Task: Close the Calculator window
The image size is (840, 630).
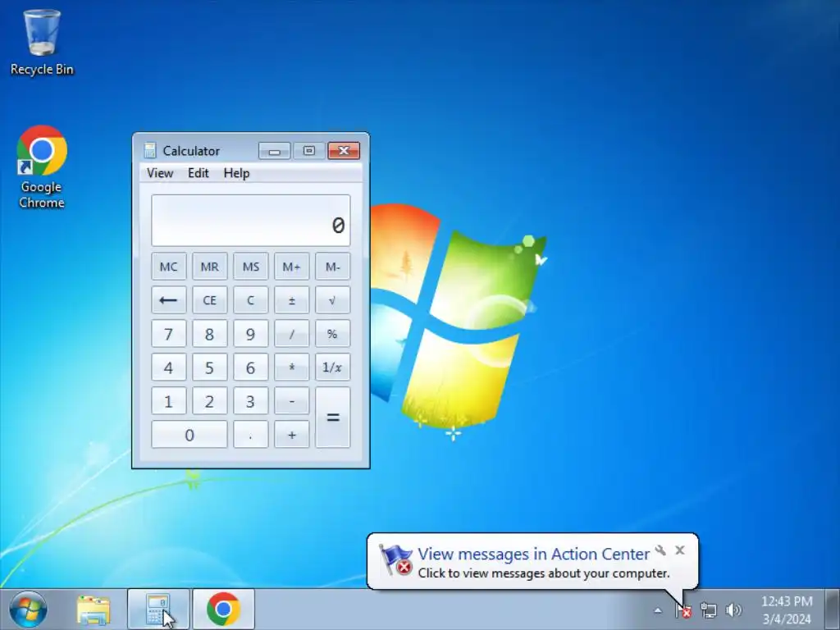Action: point(344,151)
